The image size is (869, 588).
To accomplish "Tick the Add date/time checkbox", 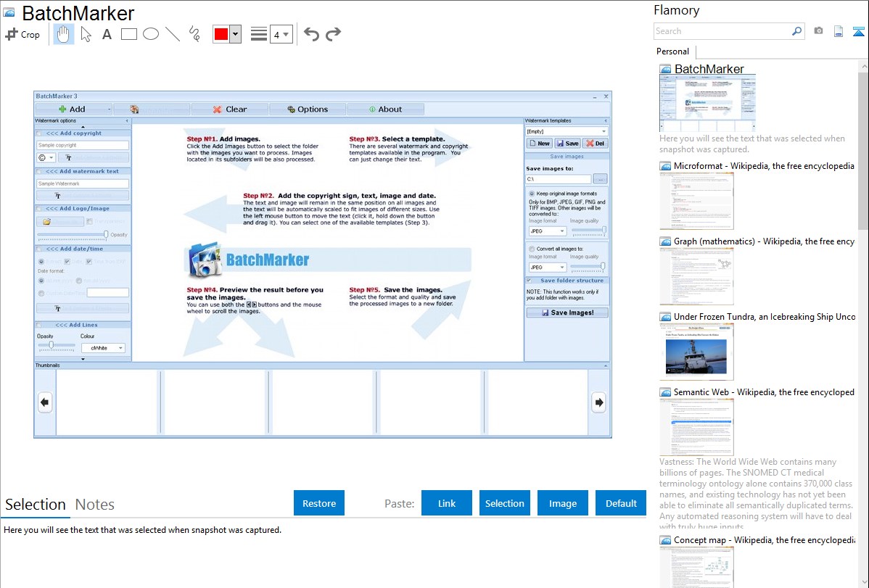I will tap(38, 249).
